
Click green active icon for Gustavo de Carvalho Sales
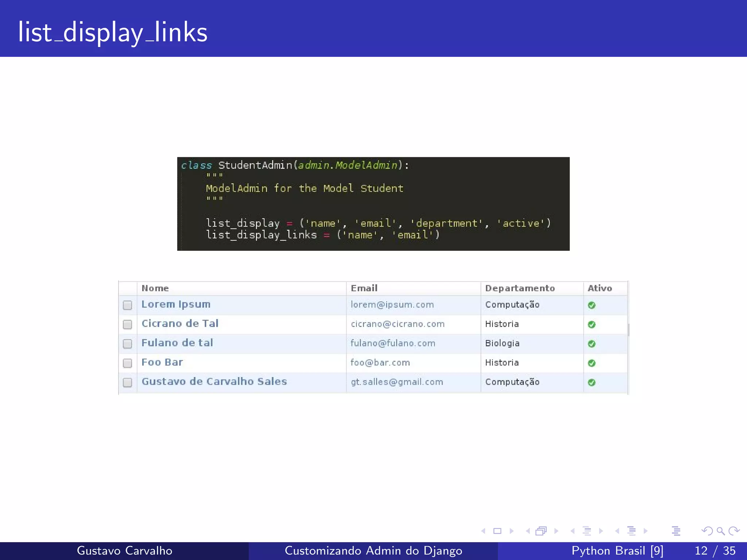pyautogui.click(x=592, y=382)
